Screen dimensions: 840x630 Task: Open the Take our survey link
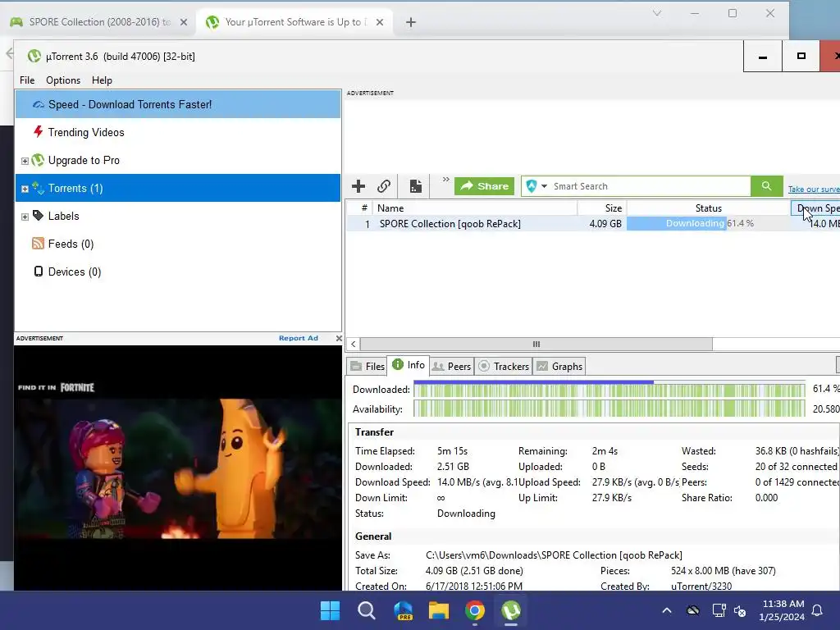[814, 189]
